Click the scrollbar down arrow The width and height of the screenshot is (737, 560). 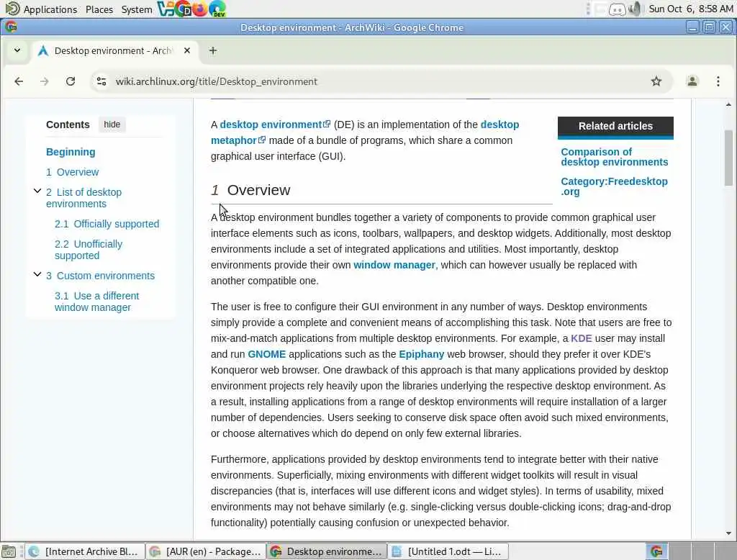click(x=728, y=533)
